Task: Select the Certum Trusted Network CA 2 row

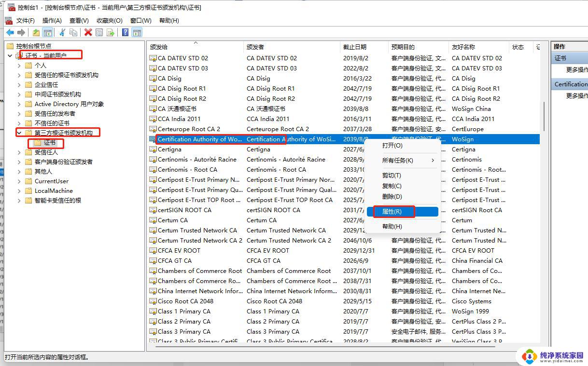Action: 344,240
